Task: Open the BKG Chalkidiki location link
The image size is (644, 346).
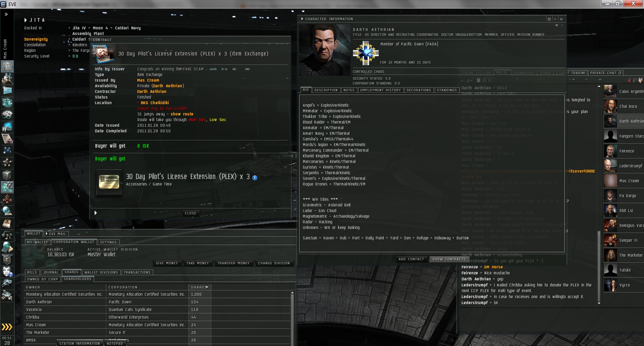Action: (155, 103)
